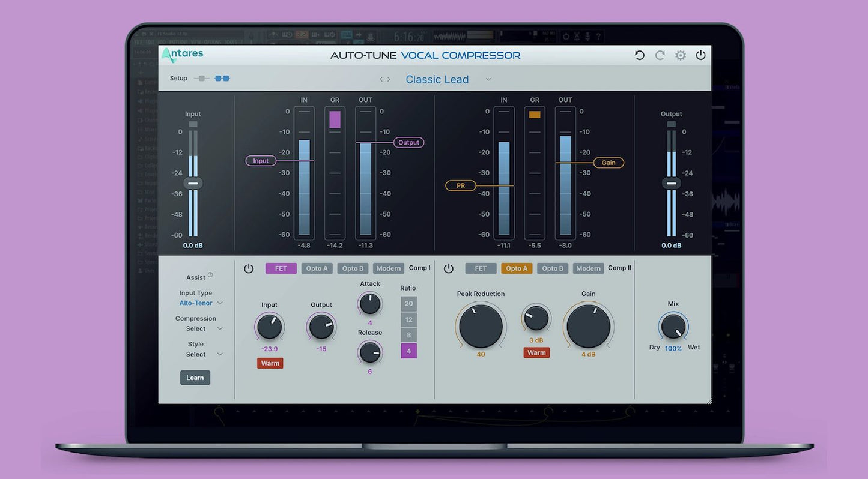
Task: Click the Learn button
Action: pos(195,377)
